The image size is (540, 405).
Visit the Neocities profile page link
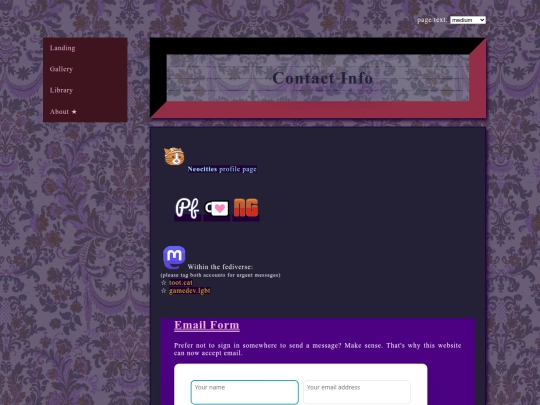tap(222, 169)
